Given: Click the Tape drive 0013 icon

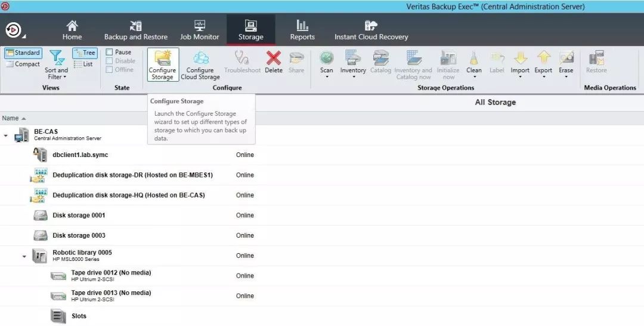Looking at the screenshot, I should pyautogui.click(x=58, y=296).
